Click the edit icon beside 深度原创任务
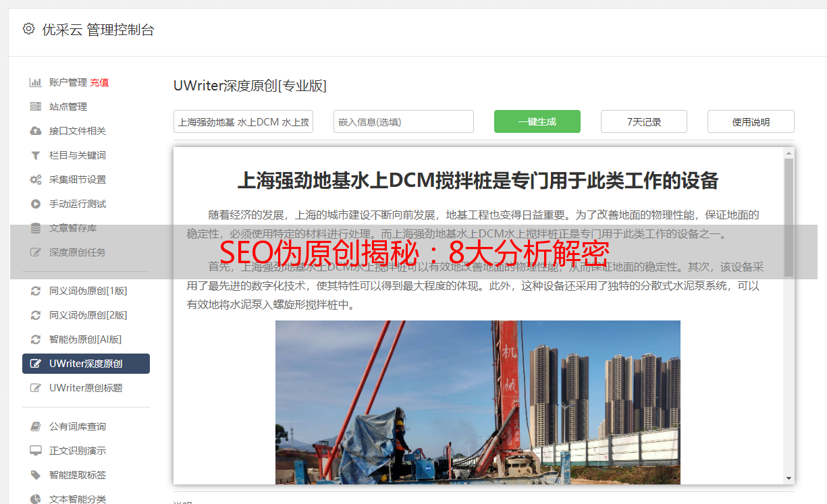 pos(36,252)
